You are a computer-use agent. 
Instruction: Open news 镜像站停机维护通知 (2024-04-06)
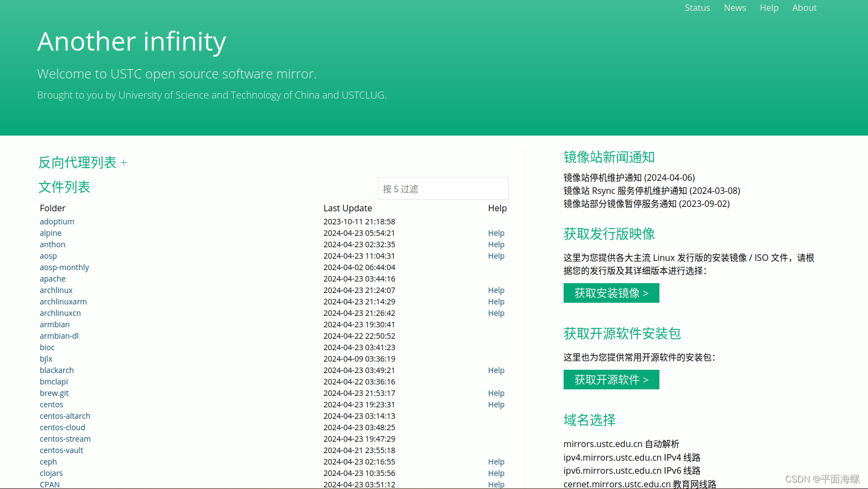click(x=629, y=178)
